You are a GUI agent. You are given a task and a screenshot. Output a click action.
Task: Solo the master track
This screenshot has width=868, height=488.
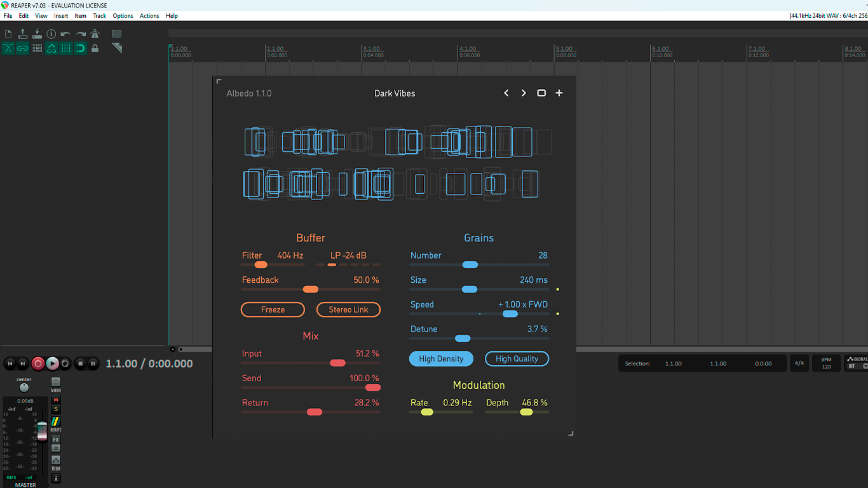click(56, 409)
